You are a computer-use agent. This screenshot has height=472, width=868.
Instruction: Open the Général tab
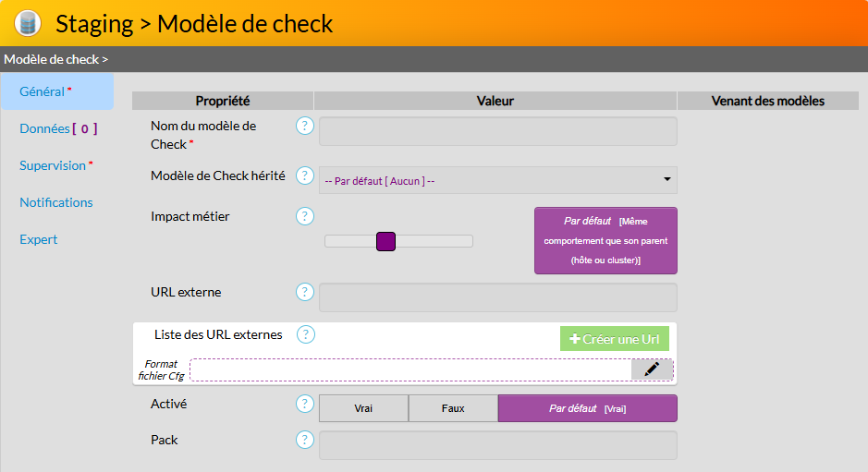[x=43, y=91]
